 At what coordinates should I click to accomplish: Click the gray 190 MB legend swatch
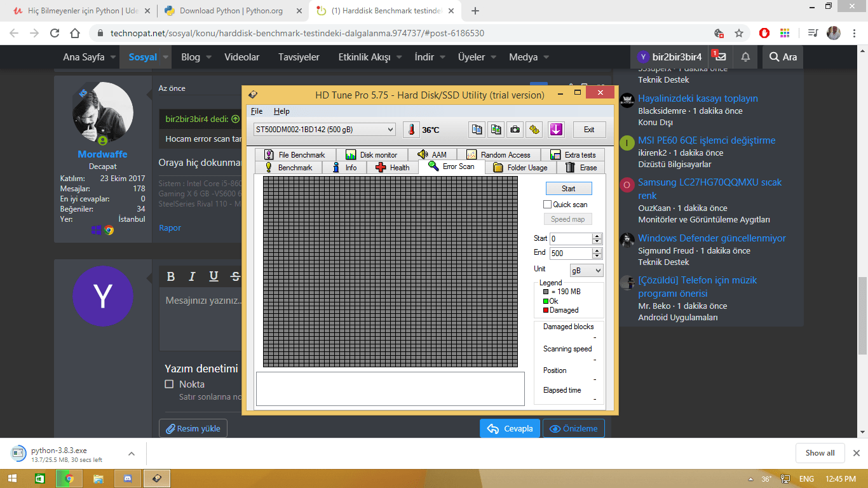pos(546,292)
